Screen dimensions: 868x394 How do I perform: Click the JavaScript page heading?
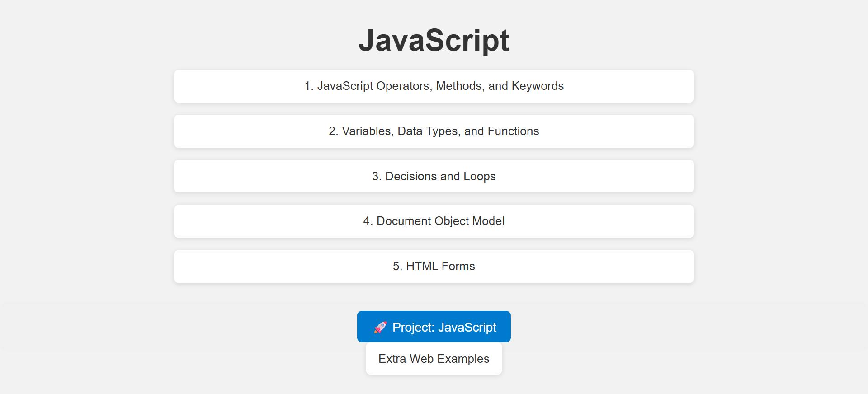coord(434,41)
